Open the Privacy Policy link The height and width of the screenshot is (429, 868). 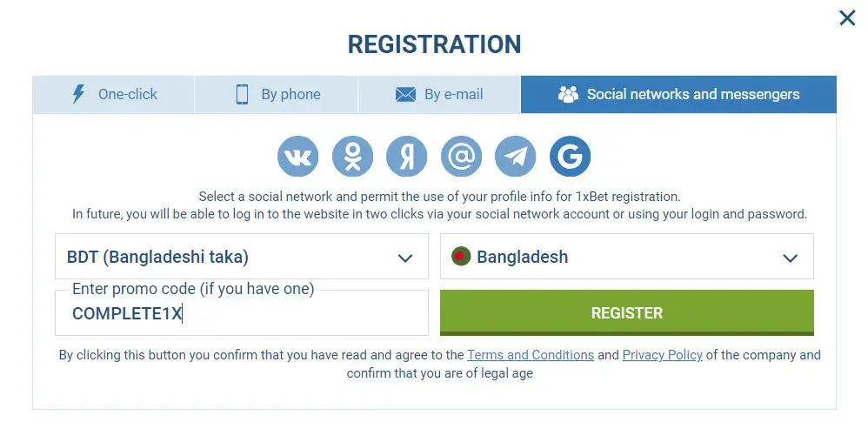point(662,355)
